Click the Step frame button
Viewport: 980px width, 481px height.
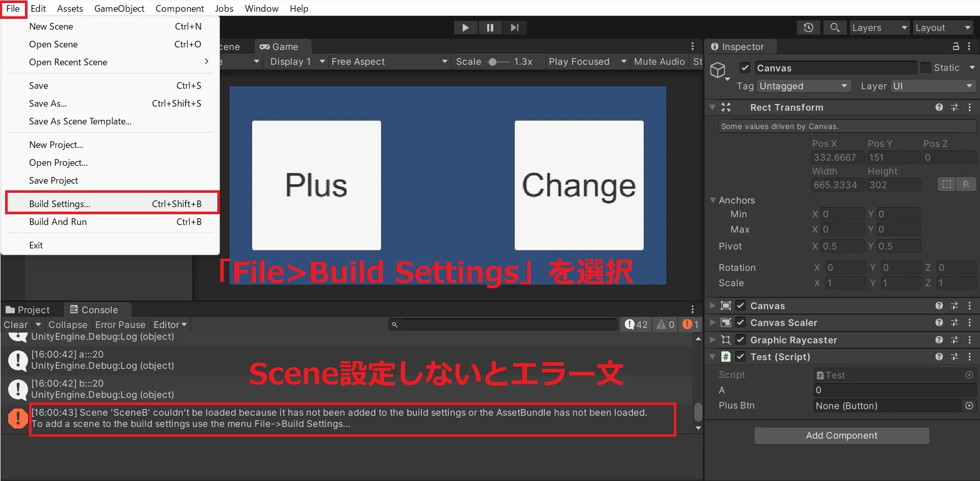point(514,28)
